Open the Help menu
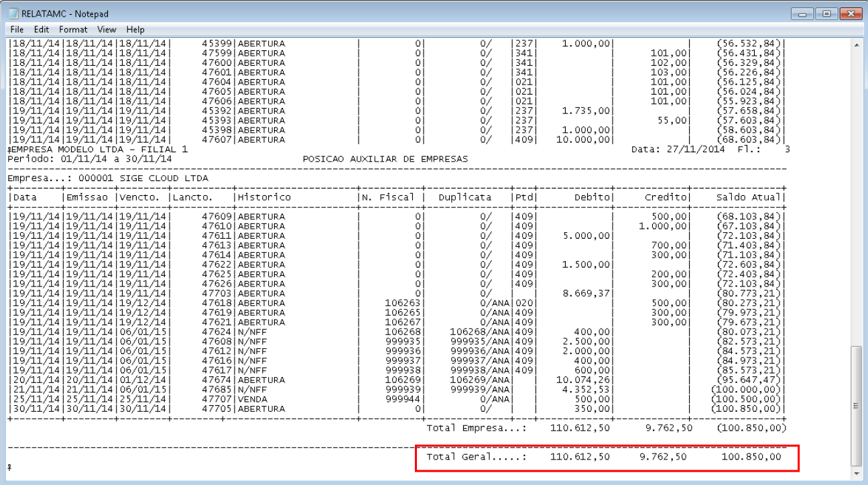Image resolution: width=868 pixels, height=487 pixels. (135, 30)
